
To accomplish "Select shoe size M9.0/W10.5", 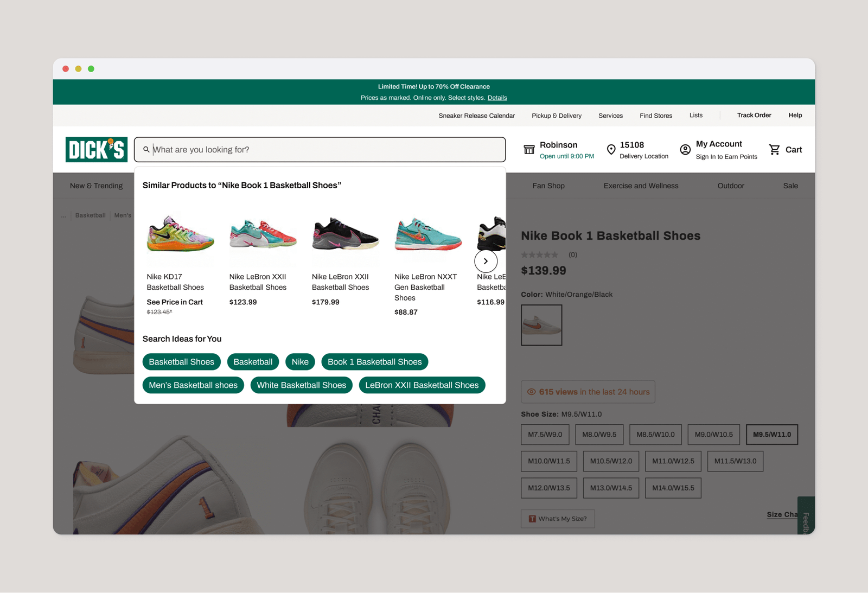I will point(713,435).
